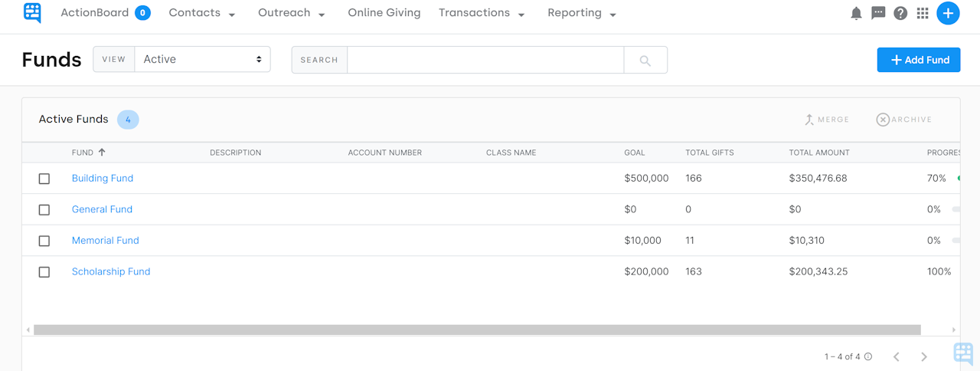The width and height of the screenshot is (980, 371).
Task: Sort by Total Gifts column header
Action: [x=710, y=153]
